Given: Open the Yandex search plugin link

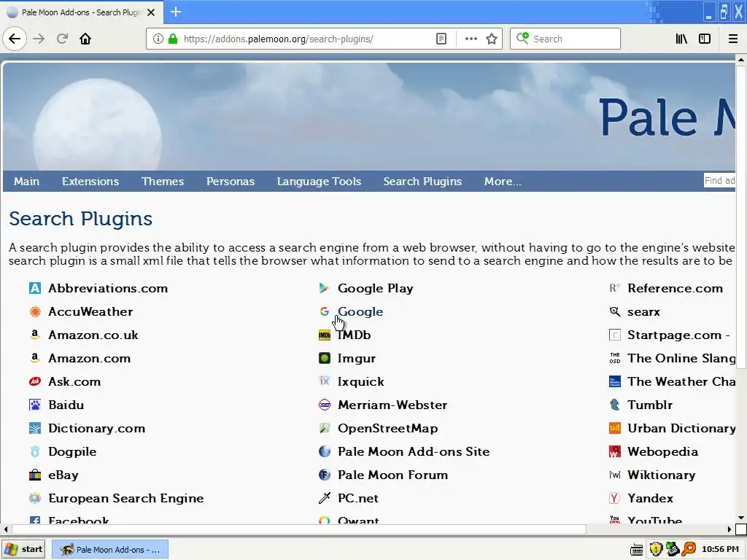Looking at the screenshot, I should (650, 498).
